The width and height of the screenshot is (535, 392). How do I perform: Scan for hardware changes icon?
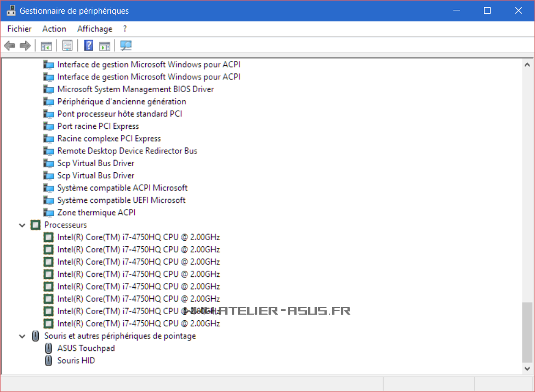(126, 46)
